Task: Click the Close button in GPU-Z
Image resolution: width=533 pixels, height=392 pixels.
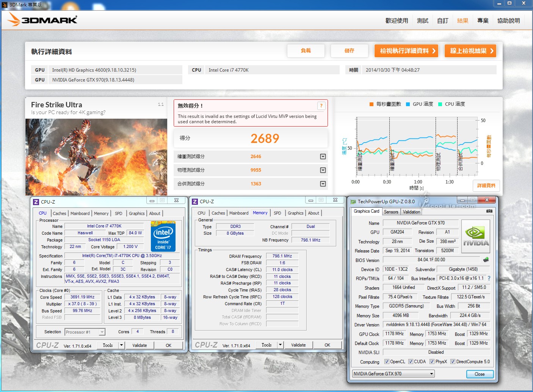Action: [x=480, y=374]
